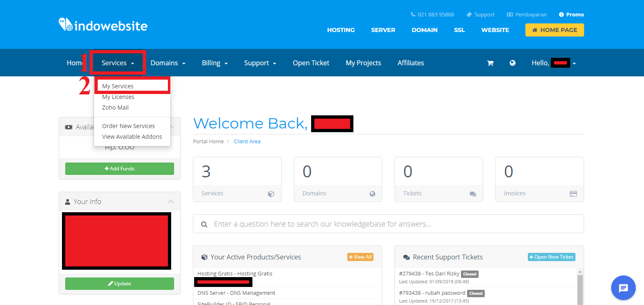Click the knowledgebase search field
Image resolution: width=644 pixels, height=305 pixels.
388,224
